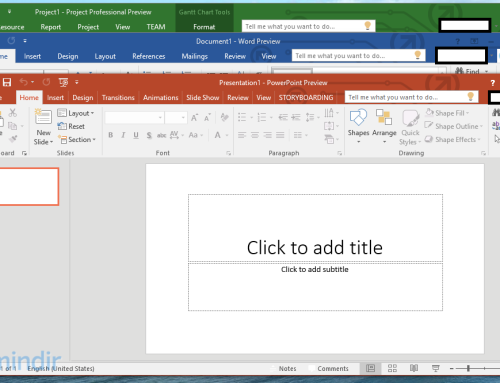The height and width of the screenshot is (383, 500).
Task: Toggle Text Shadow effect
Action: [149, 135]
